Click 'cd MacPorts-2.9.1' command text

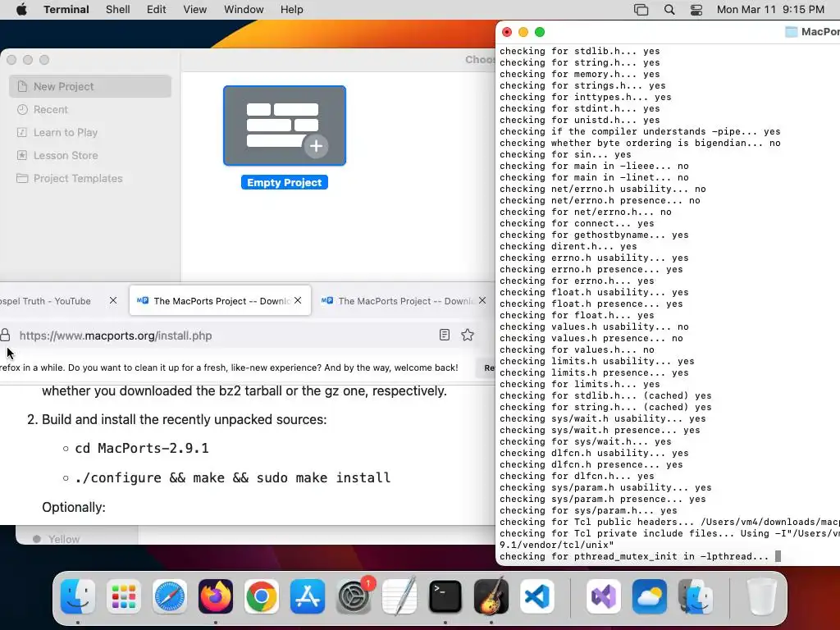click(141, 448)
